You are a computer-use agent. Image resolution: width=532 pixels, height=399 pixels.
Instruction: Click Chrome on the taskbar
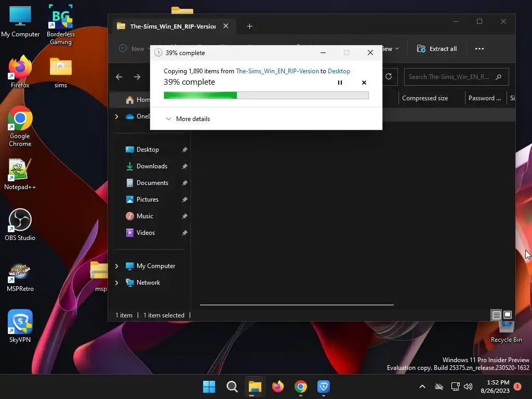pos(301,387)
